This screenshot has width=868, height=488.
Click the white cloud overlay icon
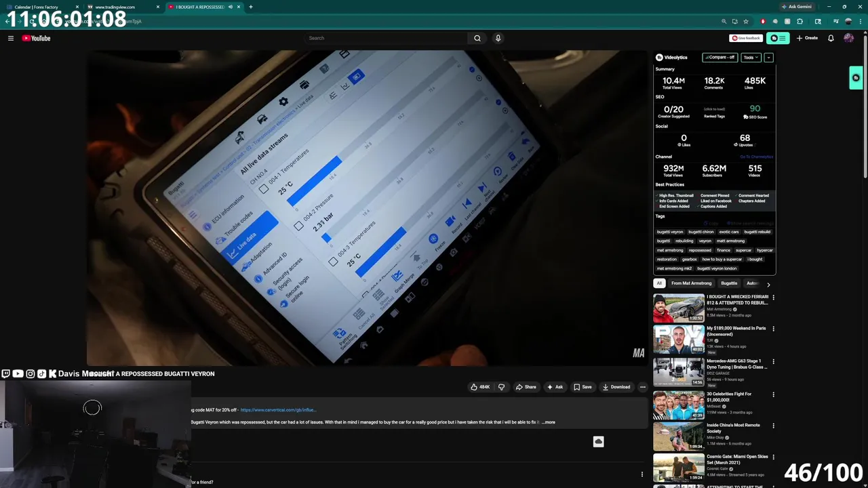tap(598, 441)
